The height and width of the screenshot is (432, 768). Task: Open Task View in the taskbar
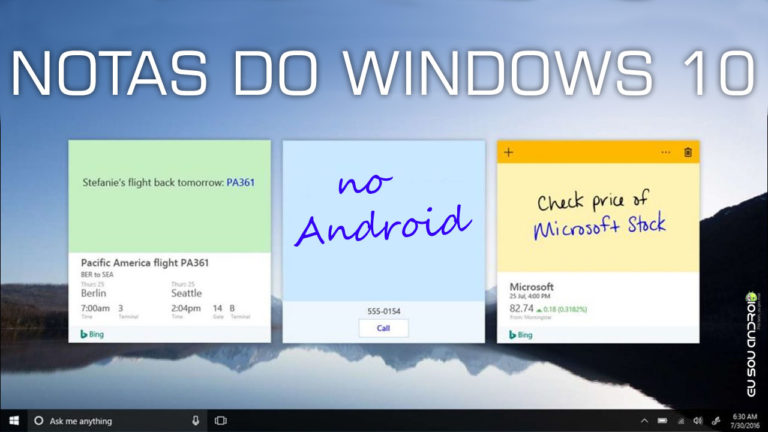[x=221, y=421]
